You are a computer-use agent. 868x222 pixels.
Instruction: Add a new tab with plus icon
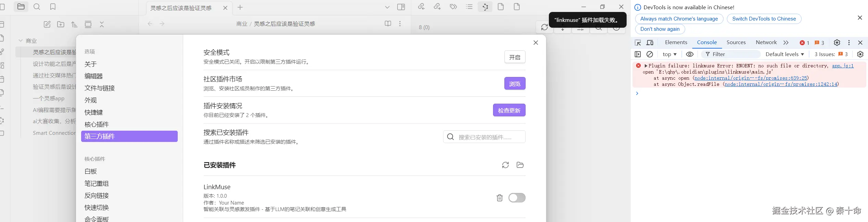[x=240, y=8]
